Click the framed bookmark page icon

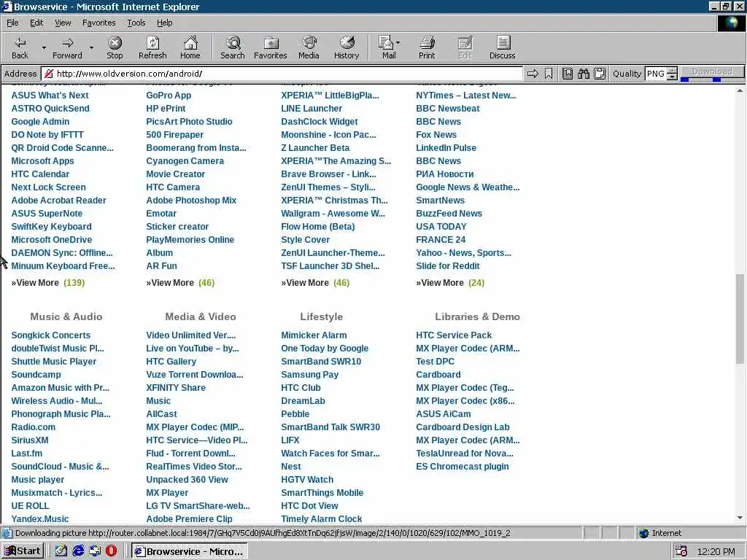tap(568, 74)
